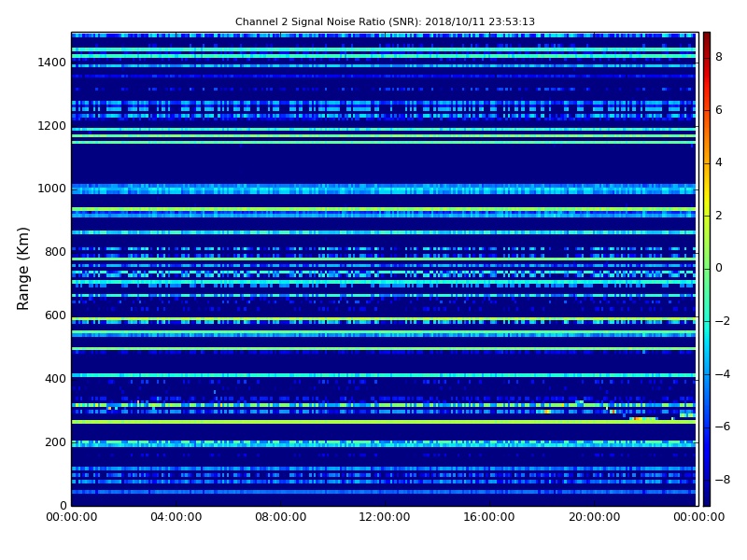Click the chart title with the SNR timestamp
Screen dimensions: 747x560
(x=385, y=21)
